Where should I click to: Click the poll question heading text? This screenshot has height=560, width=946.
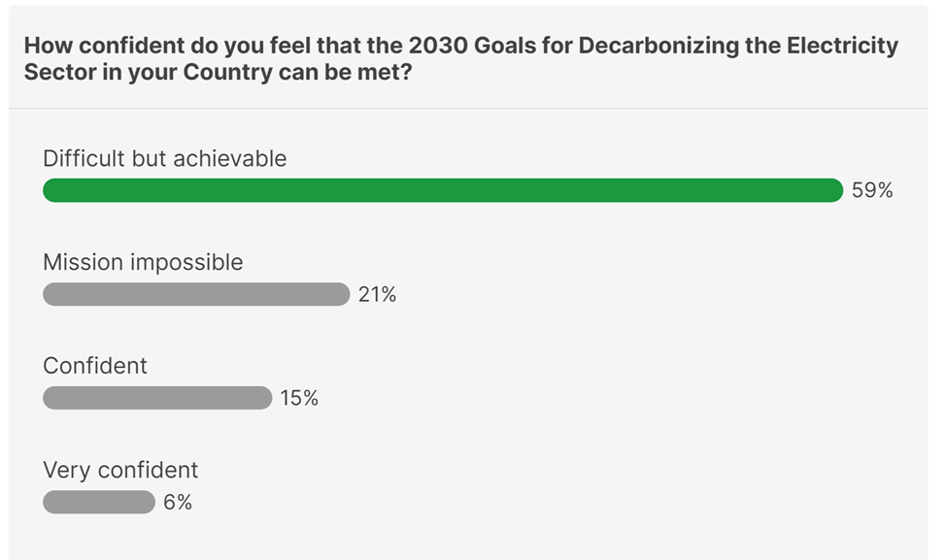[x=461, y=58]
